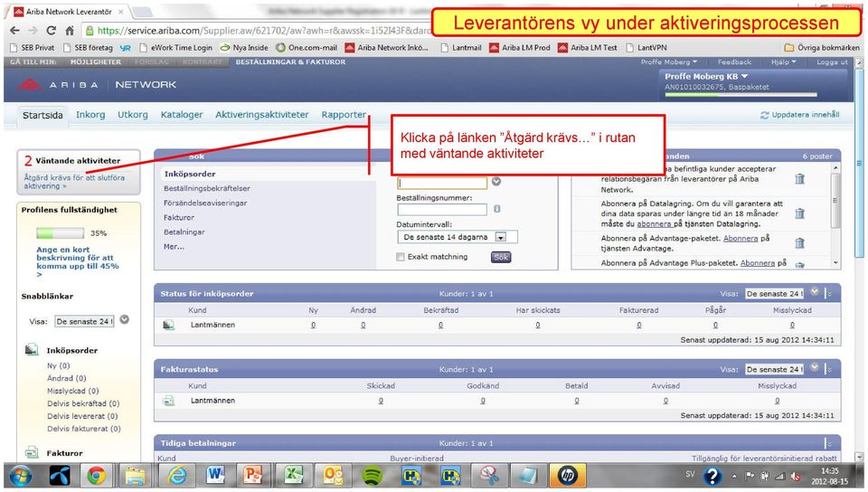Image resolution: width=868 pixels, height=492 pixels.
Task: Click Fakturor icon in left sidebar
Action: pos(32,453)
